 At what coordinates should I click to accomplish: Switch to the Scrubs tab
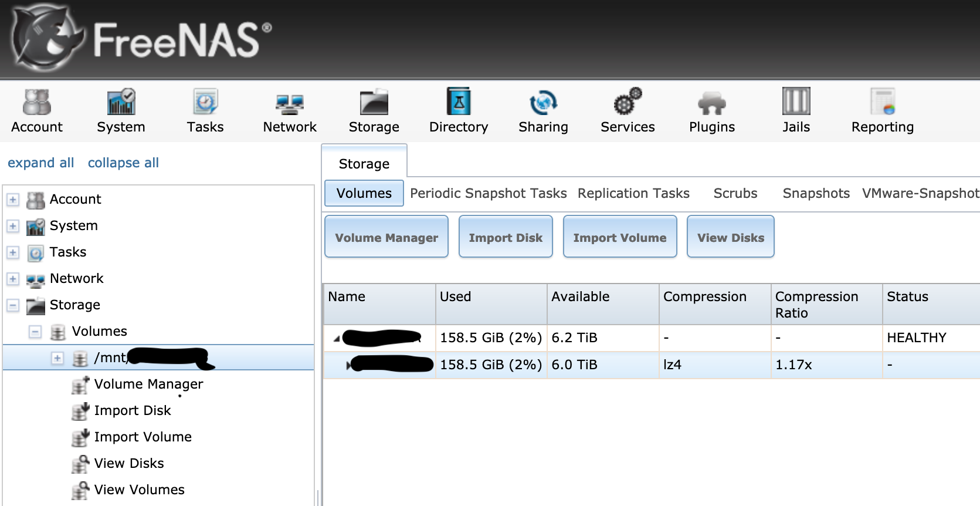point(735,193)
